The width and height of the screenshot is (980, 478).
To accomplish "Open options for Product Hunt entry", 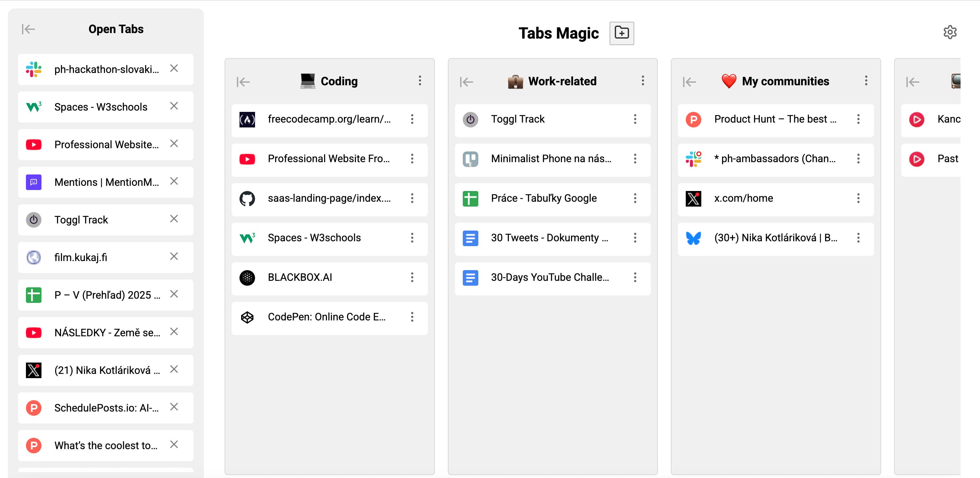I will pyautogui.click(x=858, y=119).
